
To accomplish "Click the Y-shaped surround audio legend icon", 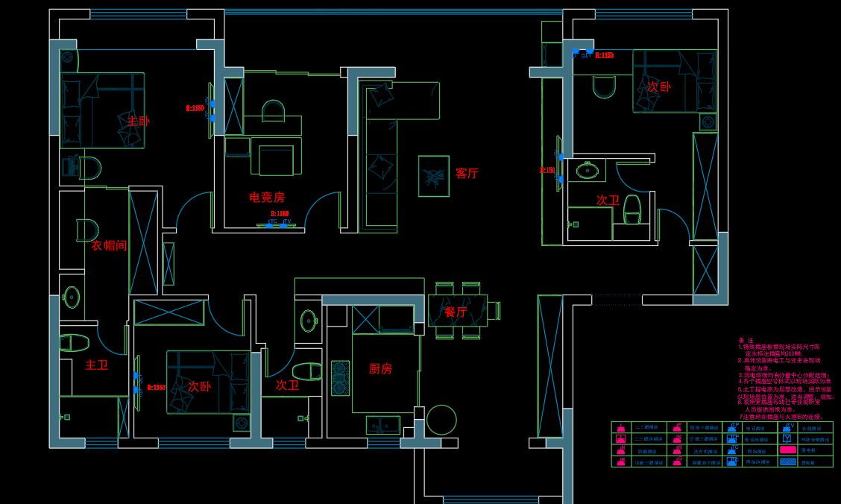I will click(x=787, y=439).
